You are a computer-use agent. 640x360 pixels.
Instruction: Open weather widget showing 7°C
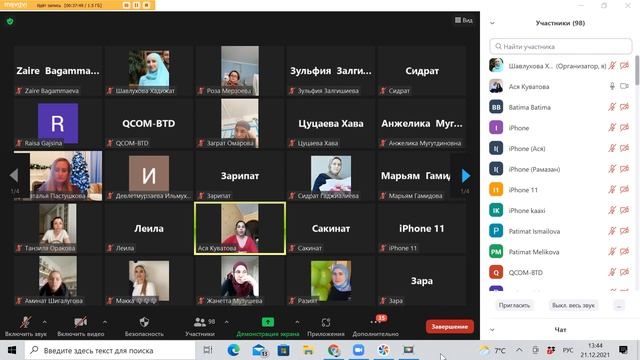pyautogui.click(x=493, y=350)
